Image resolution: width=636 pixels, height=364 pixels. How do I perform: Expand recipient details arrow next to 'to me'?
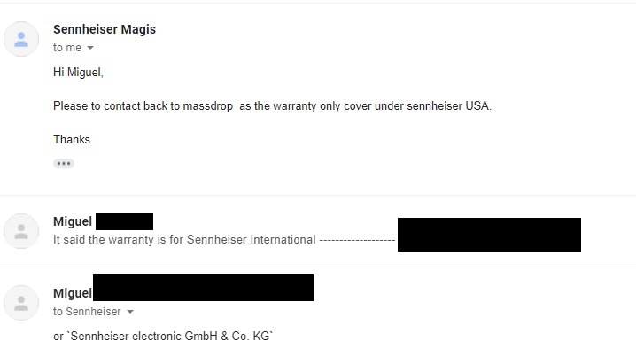pos(90,48)
